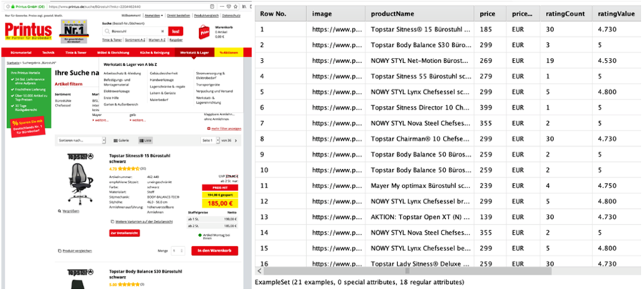The height and width of the screenshot is (294, 644).
Task: Click the Topstar Body Balance S30 product title
Action: pyautogui.click(x=146, y=274)
